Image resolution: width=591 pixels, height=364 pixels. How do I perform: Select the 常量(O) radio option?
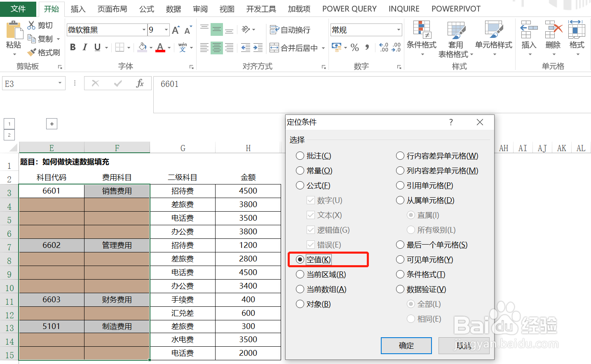(314, 170)
